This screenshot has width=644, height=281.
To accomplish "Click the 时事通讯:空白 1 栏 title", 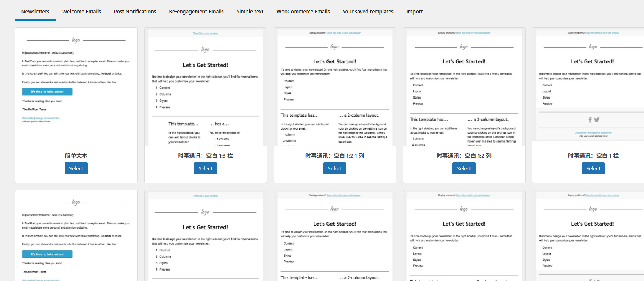I will pyautogui.click(x=593, y=156).
